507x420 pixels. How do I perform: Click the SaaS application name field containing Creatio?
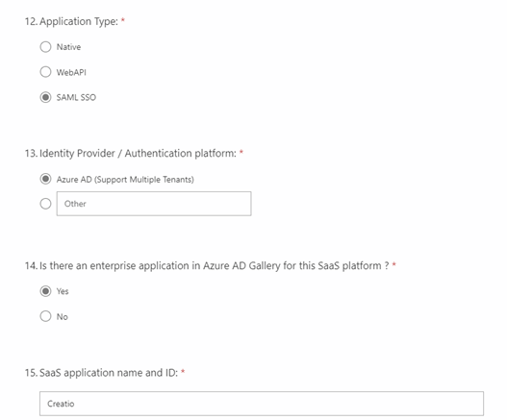(262, 404)
